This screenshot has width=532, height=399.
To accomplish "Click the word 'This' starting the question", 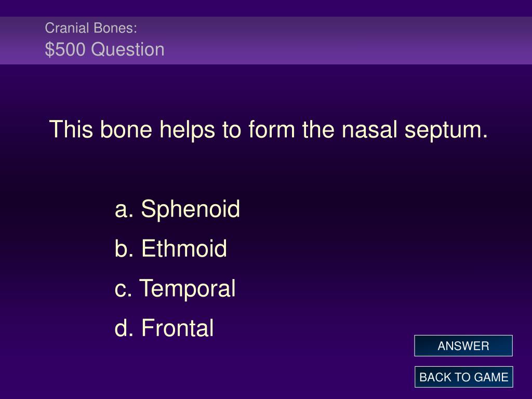I will [71, 129].
